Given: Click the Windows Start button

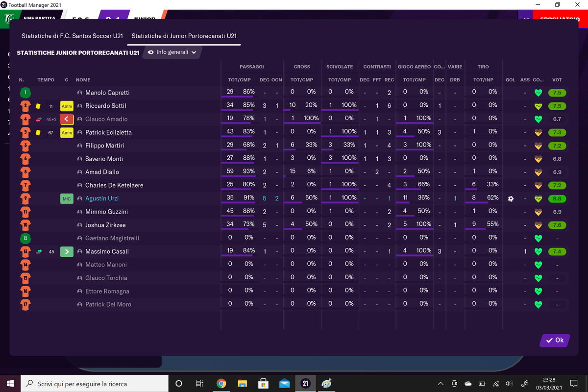Looking at the screenshot, I should [x=10, y=383].
